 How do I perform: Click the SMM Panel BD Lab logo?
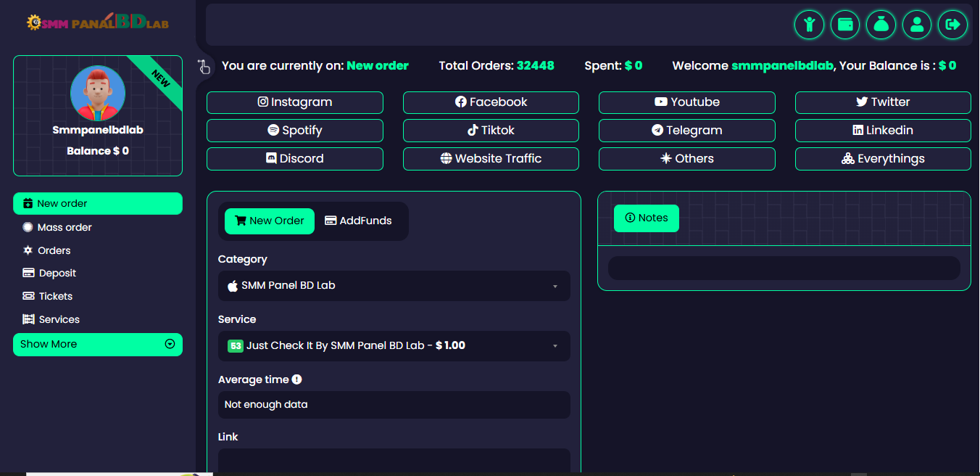pos(98,22)
